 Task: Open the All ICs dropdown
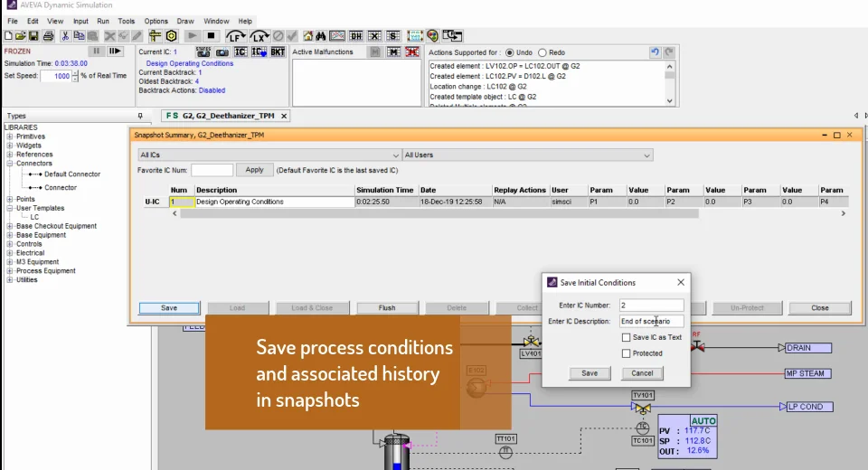(269, 155)
